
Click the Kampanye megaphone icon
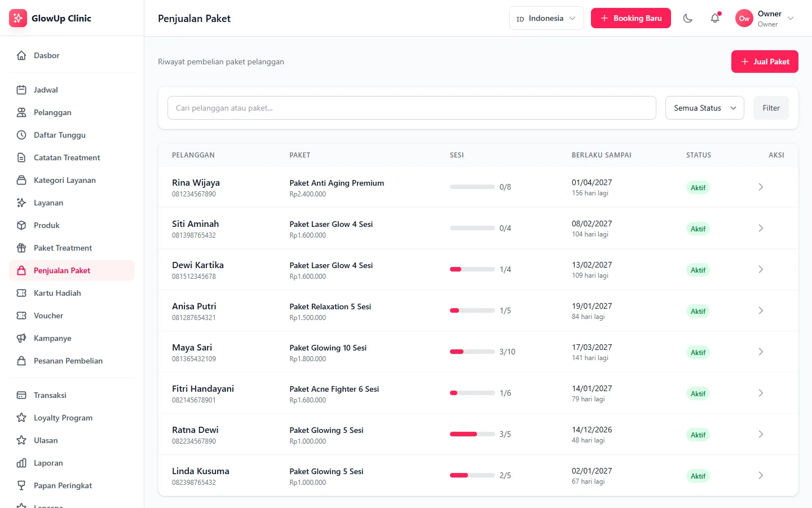(x=21, y=338)
